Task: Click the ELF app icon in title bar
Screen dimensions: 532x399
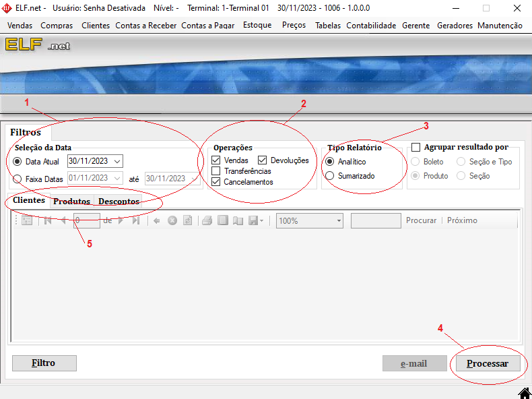Action: [x=7, y=8]
